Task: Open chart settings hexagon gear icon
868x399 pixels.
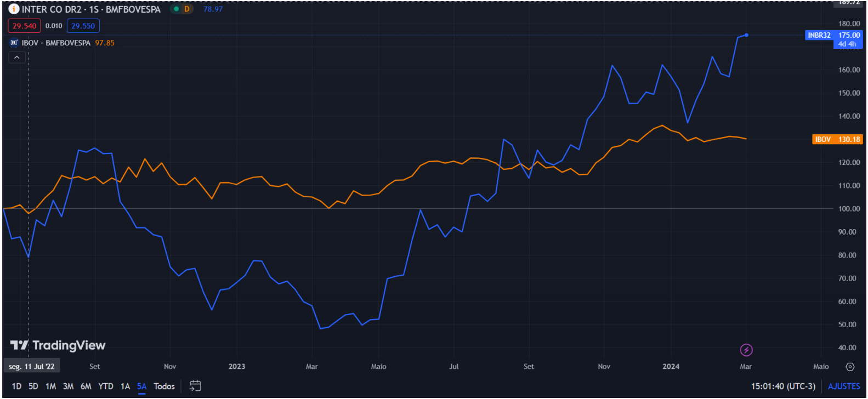Action: (850, 367)
